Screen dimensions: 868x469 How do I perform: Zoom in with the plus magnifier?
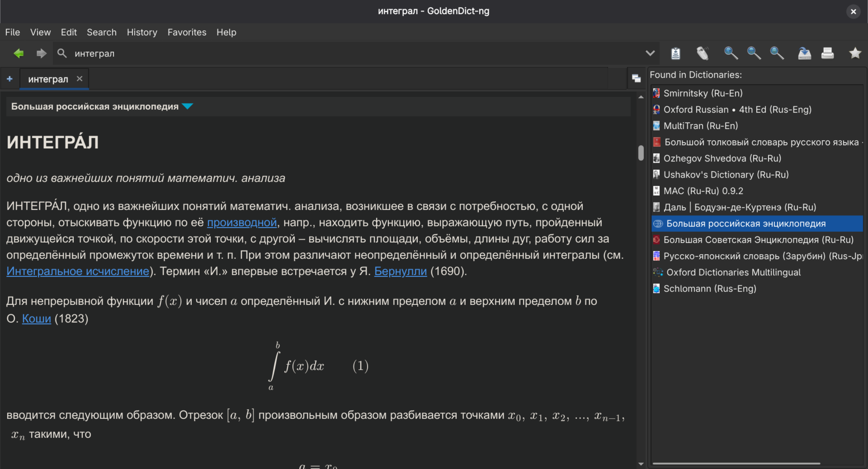click(x=731, y=53)
